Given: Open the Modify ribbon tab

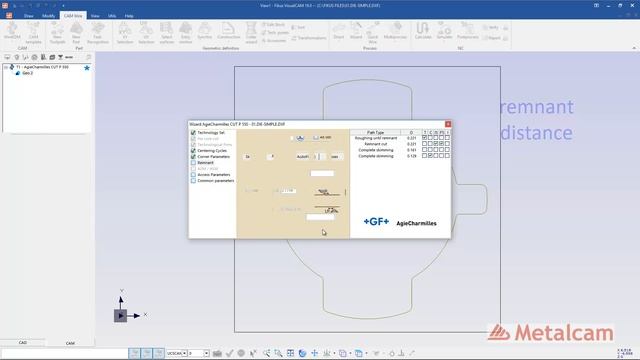Looking at the screenshot, I should pos(49,16).
